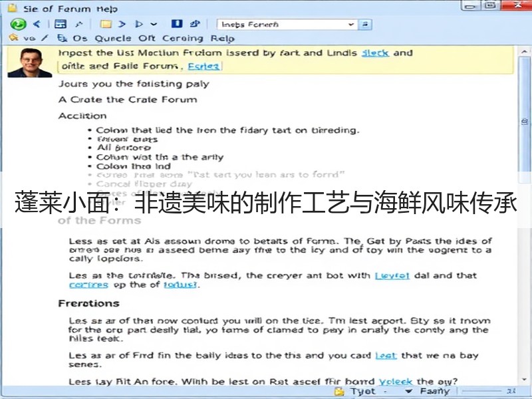Open the 'certires' hyperlink

(89, 285)
